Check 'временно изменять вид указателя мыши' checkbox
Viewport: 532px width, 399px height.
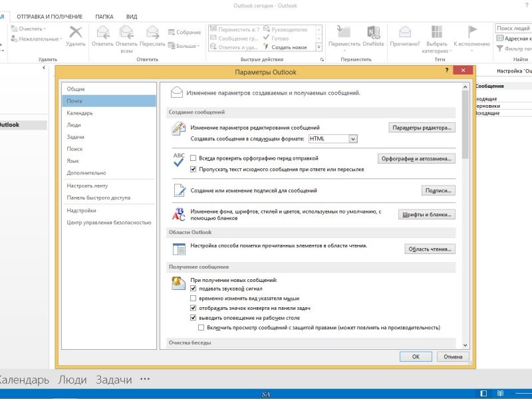pyautogui.click(x=193, y=298)
